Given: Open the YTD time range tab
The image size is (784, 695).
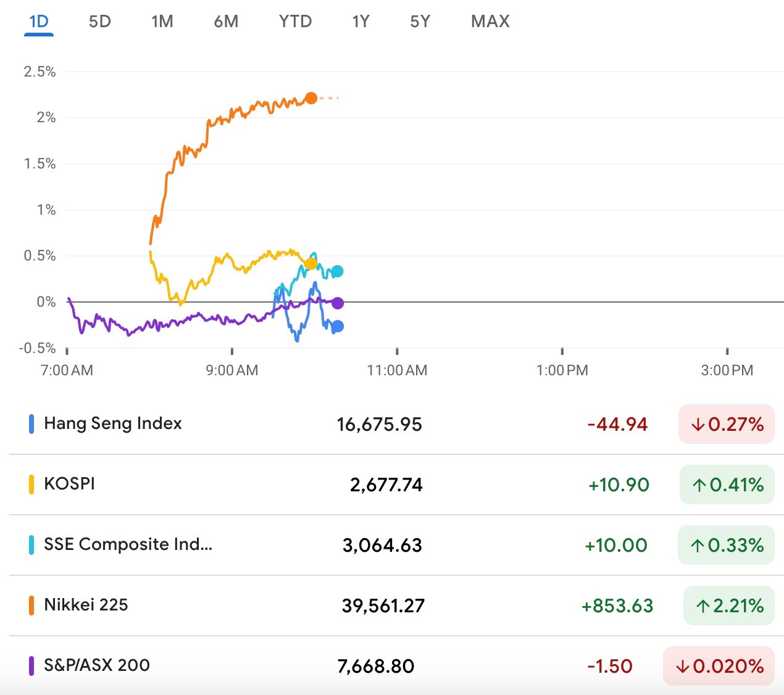Looking at the screenshot, I should [x=295, y=22].
